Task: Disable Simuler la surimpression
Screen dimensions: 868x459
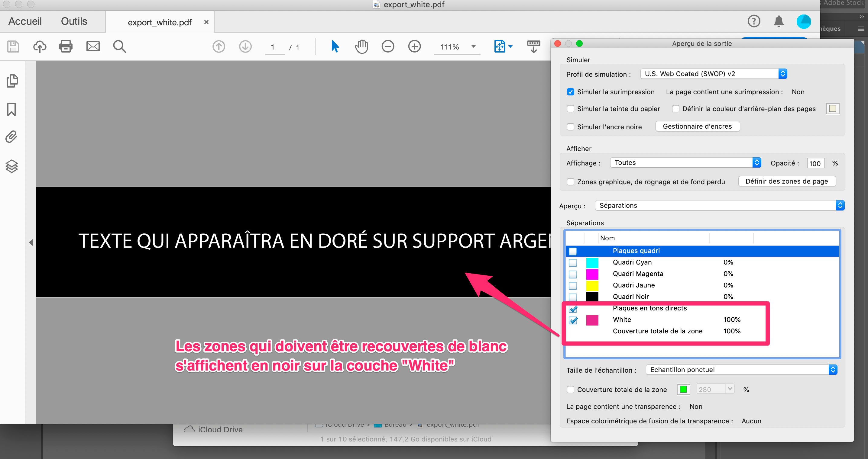Action: click(571, 91)
